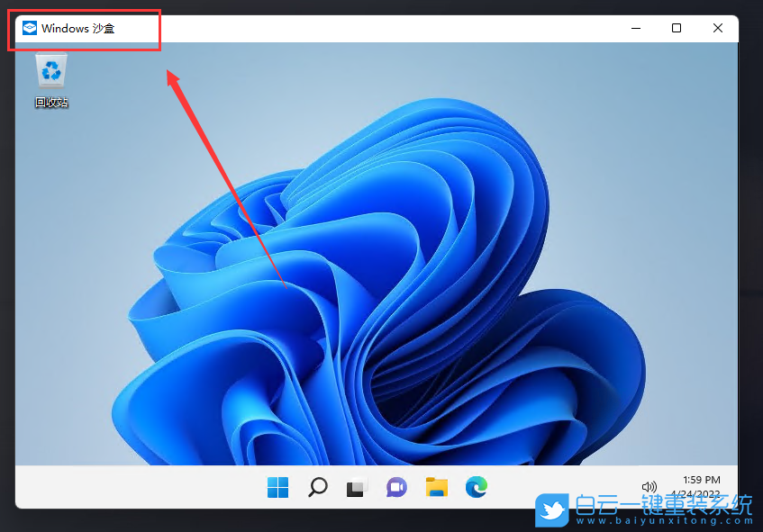This screenshot has width=763, height=532.
Task: Open File Explorer from the taskbar
Action: (436, 486)
